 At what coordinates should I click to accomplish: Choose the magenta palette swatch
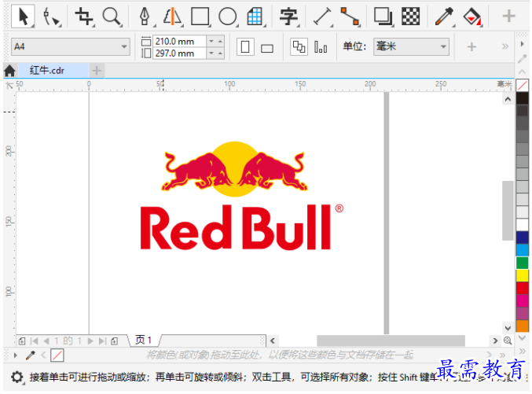[x=522, y=300]
